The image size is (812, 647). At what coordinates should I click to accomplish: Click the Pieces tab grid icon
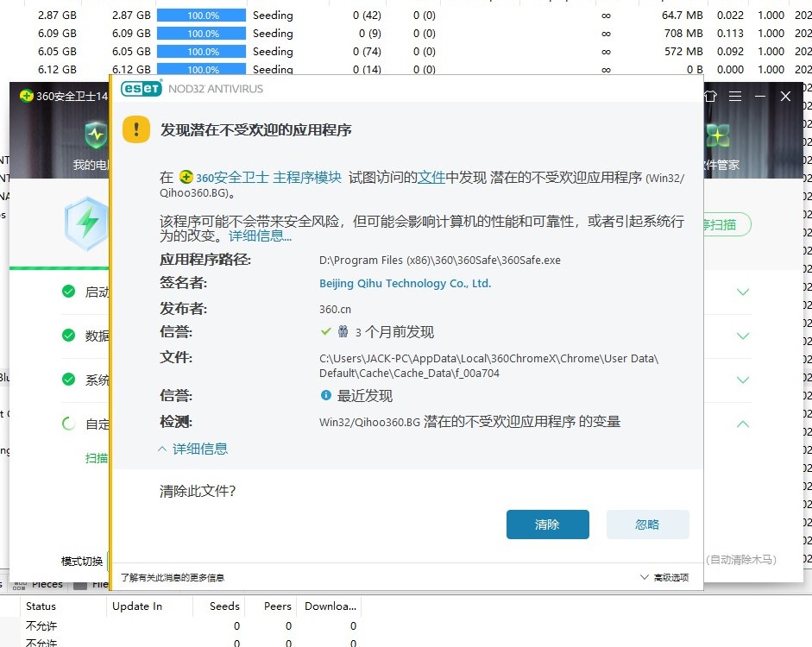[20, 586]
